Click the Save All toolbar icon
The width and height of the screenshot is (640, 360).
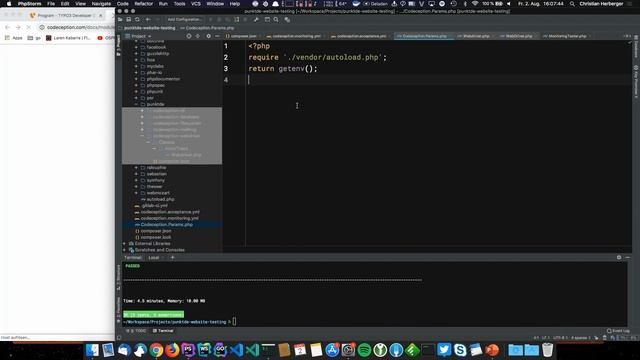129,19
